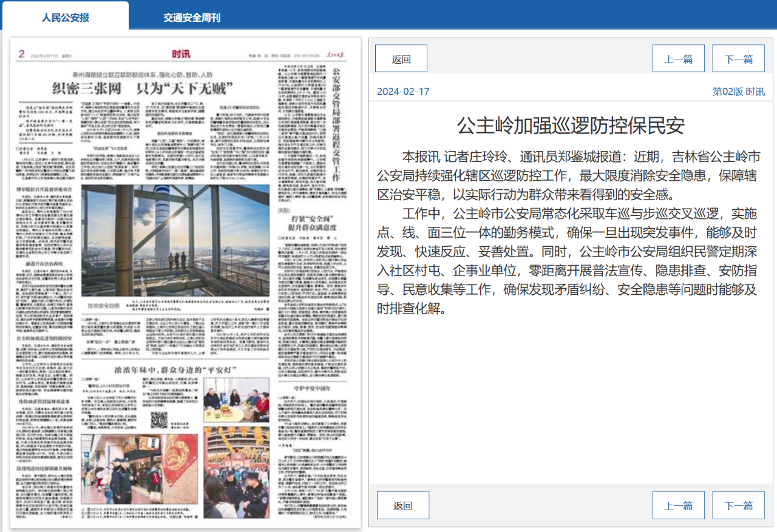Open the 浓浓年味中，群众身边的"平安灯" headline
777x532 pixels.
[175, 369]
